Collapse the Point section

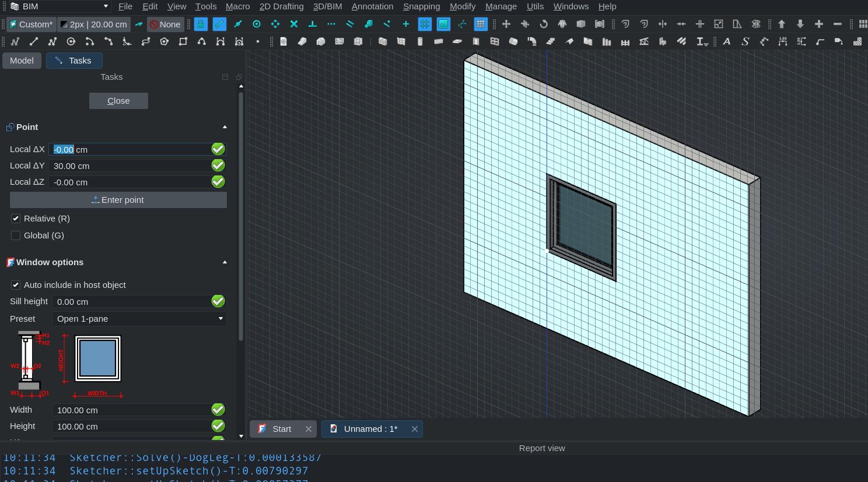225,127
